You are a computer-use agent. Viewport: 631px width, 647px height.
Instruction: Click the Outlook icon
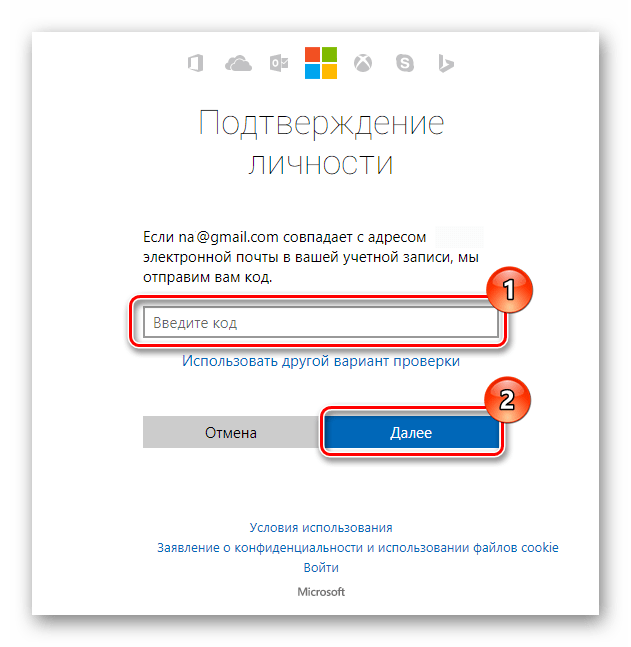pyautogui.click(x=279, y=64)
